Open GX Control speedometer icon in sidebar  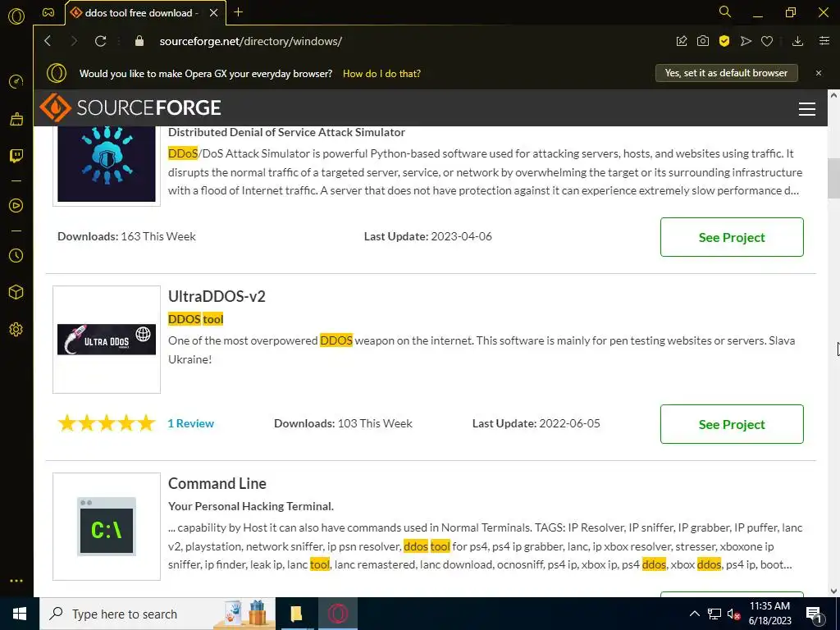click(16, 81)
